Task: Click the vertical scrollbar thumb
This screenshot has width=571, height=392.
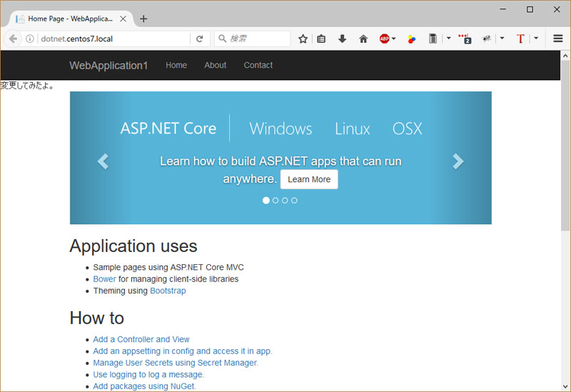Action: point(565,146)
